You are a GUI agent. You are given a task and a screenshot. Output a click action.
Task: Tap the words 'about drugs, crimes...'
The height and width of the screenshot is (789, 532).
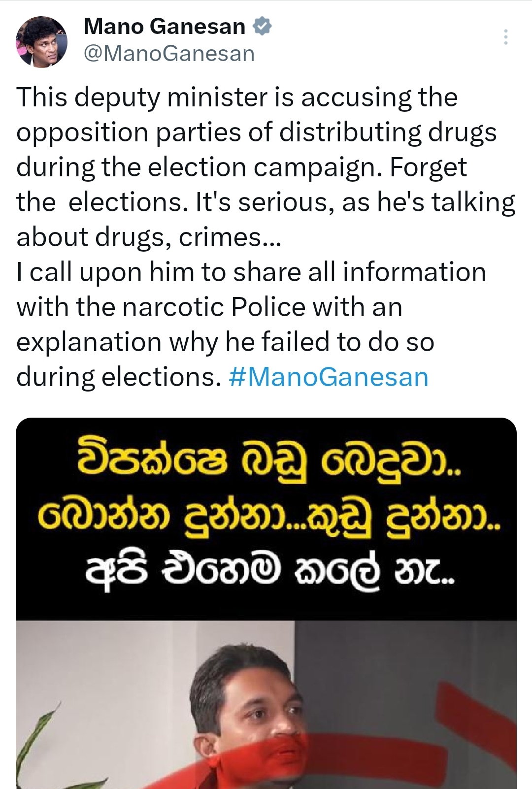pyautogui.click(x=149, y=237)
